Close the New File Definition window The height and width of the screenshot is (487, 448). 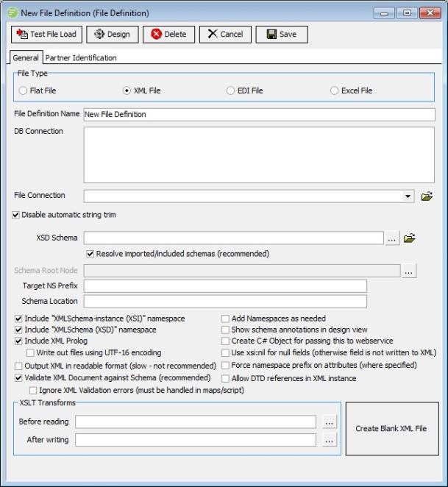point(430,13)
